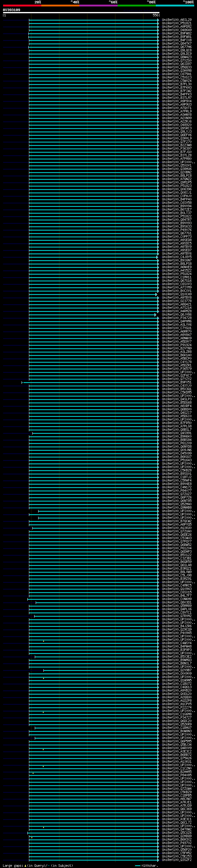Click the red 20% identity legend segment

pos(22,6)
